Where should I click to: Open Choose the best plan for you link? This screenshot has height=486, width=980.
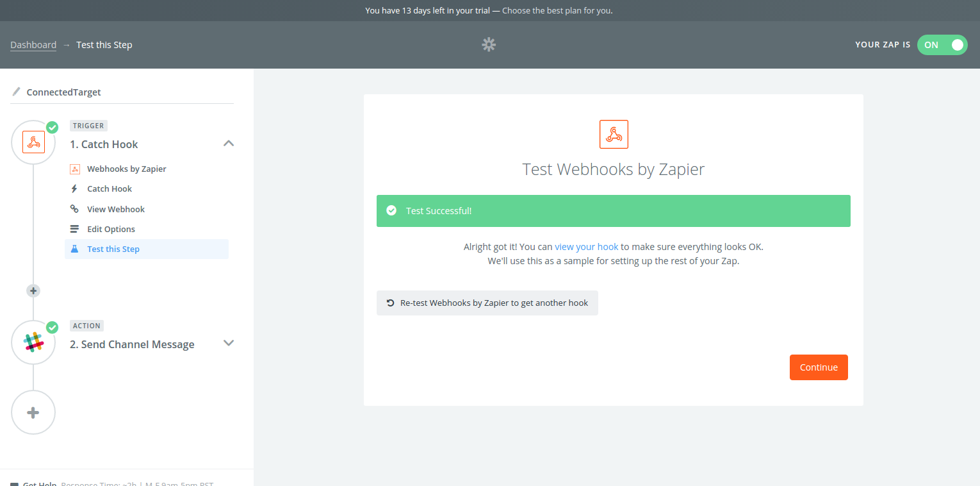(x=557, y=11)
